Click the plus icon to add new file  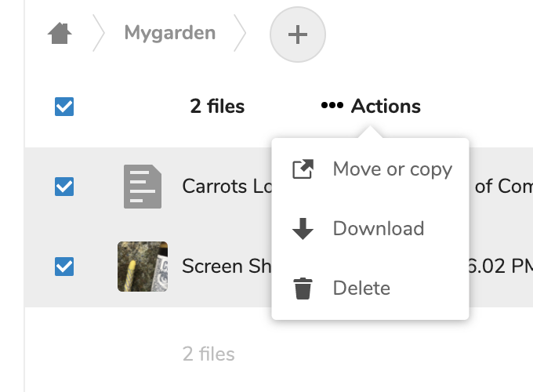point(298,34)
